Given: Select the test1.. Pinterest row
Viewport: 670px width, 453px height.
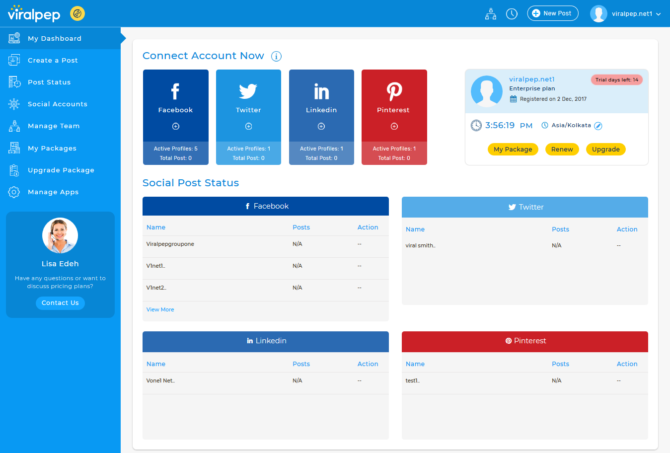Looking at the screenshot, I should [525, 381].
